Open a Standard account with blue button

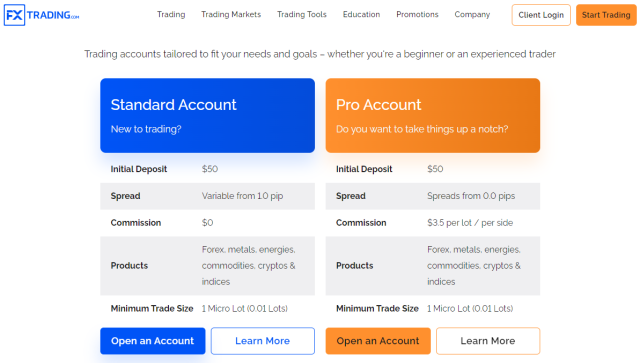coord(153,341)
